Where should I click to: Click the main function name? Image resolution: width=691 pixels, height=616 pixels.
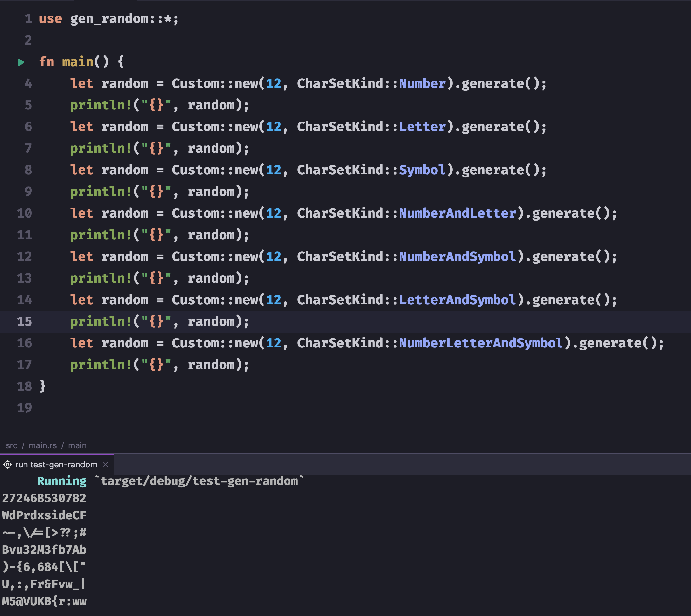(78, 62)
